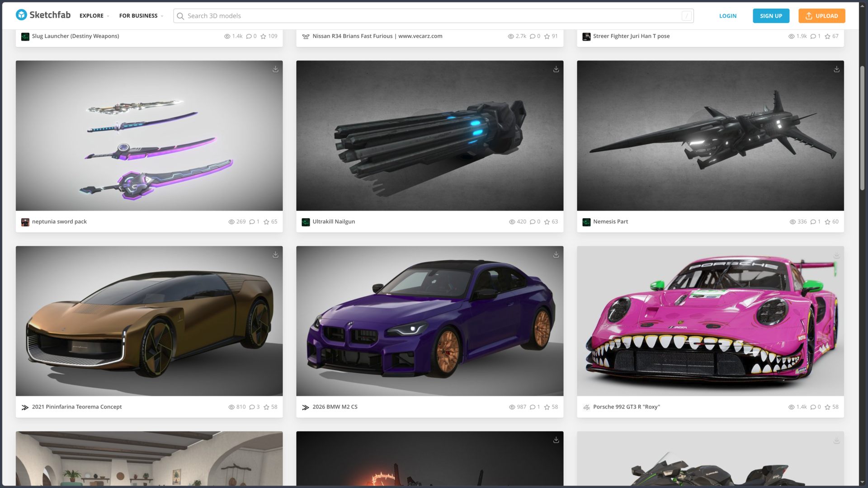This screenshot has height=488, width=868.
Task: Click the 2026 BMW M2 CS title
Action: click(x=335, y=407)
